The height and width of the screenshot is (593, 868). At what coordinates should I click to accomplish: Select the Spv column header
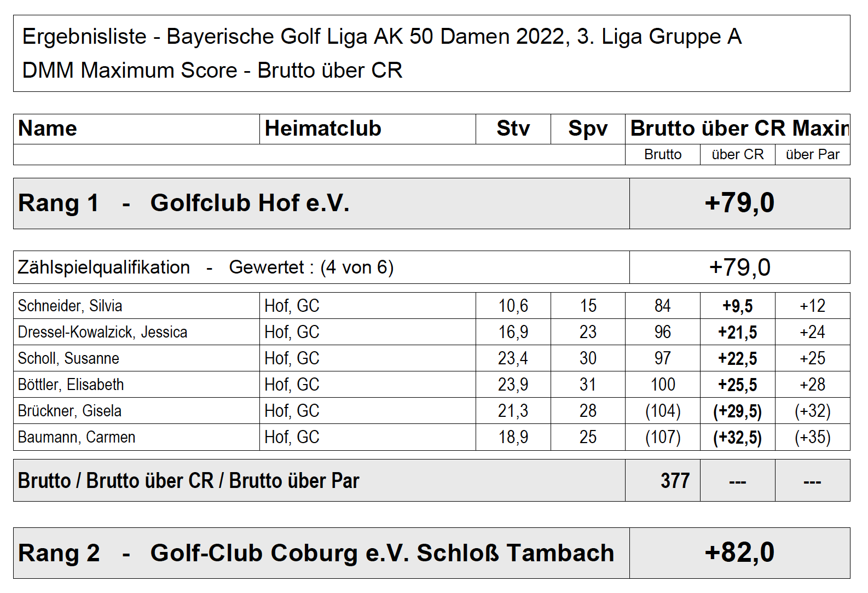pyautogui.click(x=588, y=129)
